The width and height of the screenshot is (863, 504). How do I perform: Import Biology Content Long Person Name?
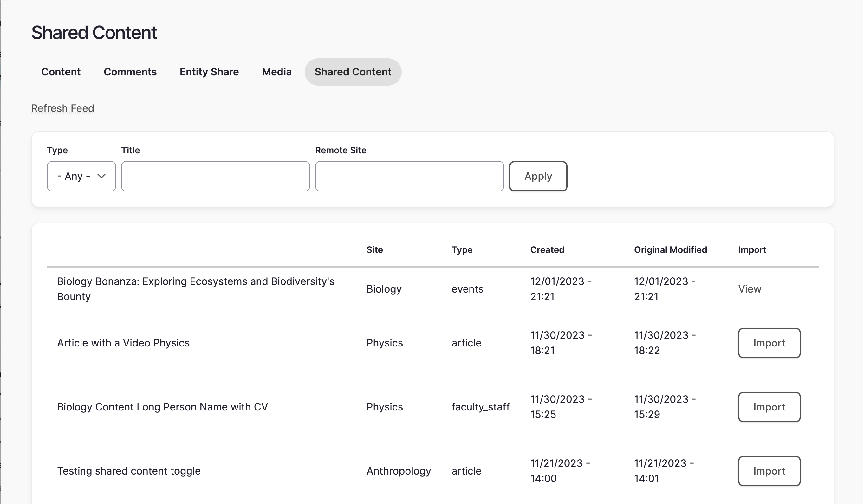click(769, 407)
